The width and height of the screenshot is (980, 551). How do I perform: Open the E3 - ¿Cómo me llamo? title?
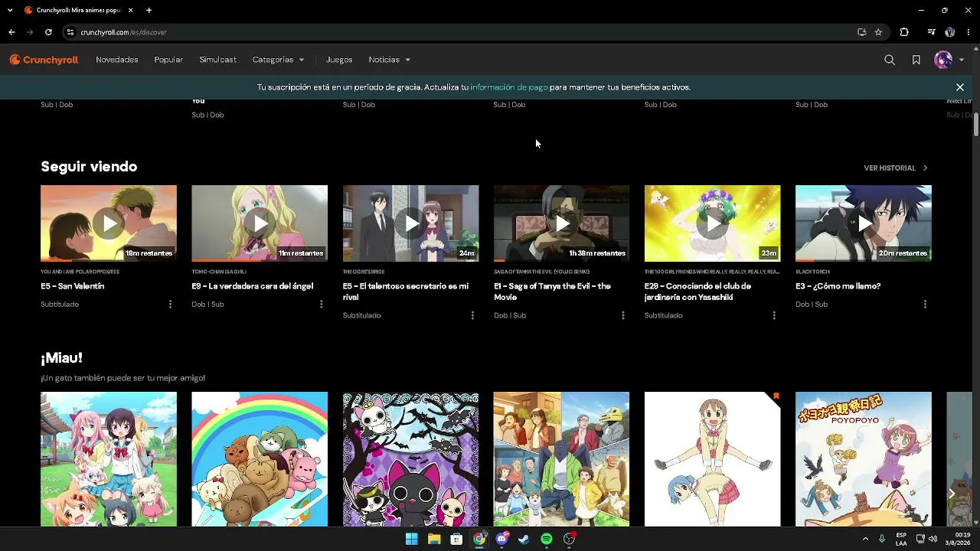[838, 286]
